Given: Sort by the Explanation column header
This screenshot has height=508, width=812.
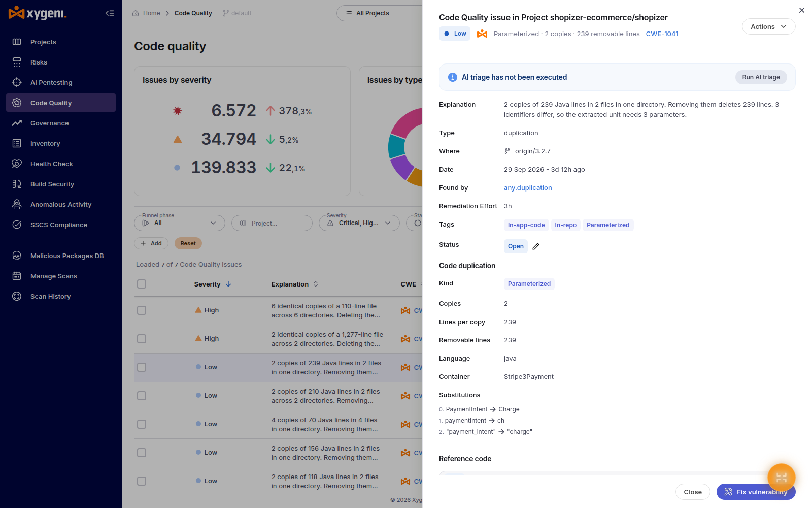Looking at the screenshot, I should pyautogui.click(x=295, y=284).
